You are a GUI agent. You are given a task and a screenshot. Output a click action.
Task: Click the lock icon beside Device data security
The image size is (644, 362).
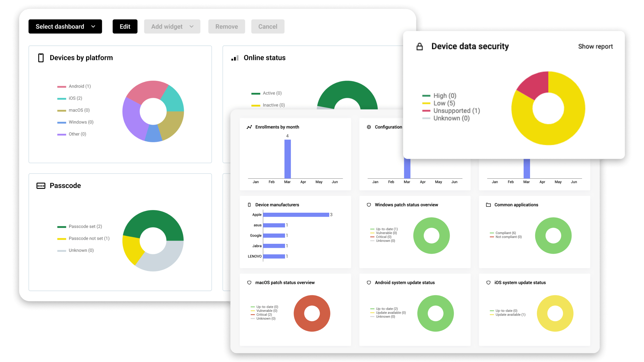(x=420, y=47)
